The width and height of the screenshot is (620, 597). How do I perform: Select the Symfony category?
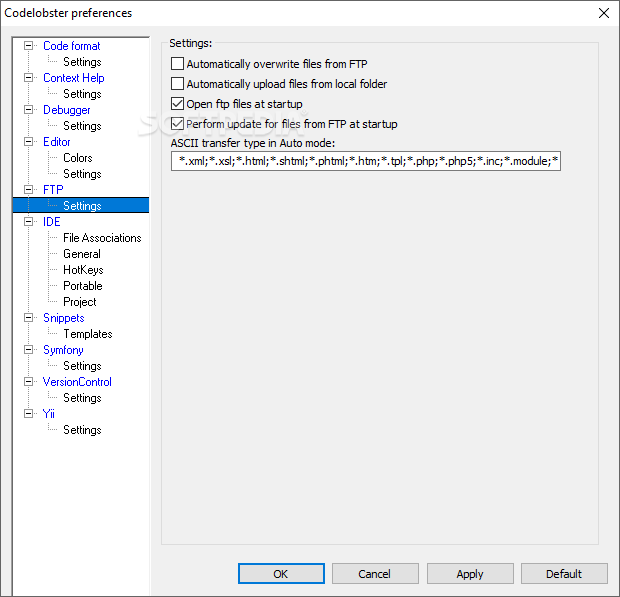(x=63, y=350)
